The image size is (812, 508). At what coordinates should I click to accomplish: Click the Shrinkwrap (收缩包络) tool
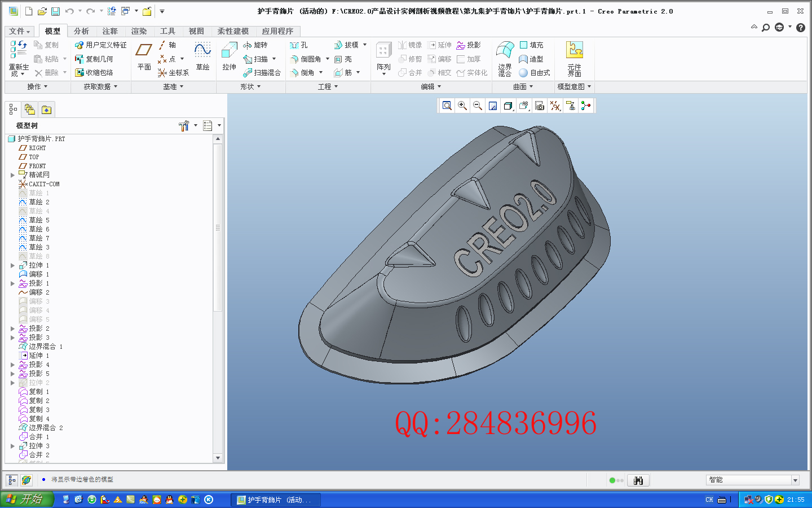tap(94, 73)
